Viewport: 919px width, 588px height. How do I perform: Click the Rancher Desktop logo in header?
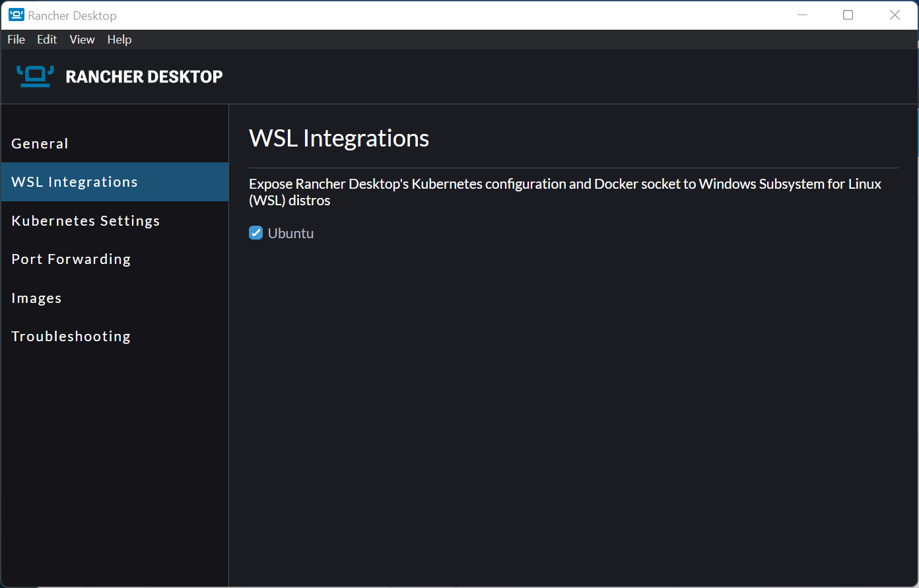pyautogui.click(x=35, y=77)
